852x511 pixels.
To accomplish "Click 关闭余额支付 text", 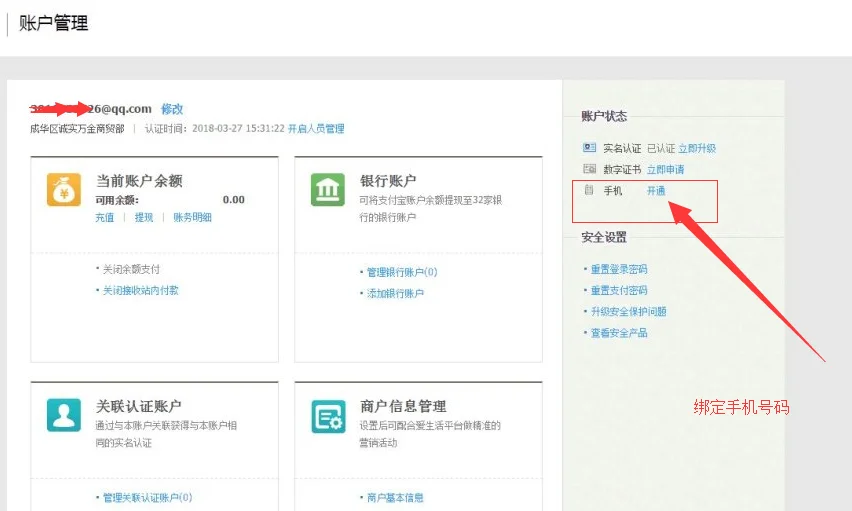I will click(131, 269).
